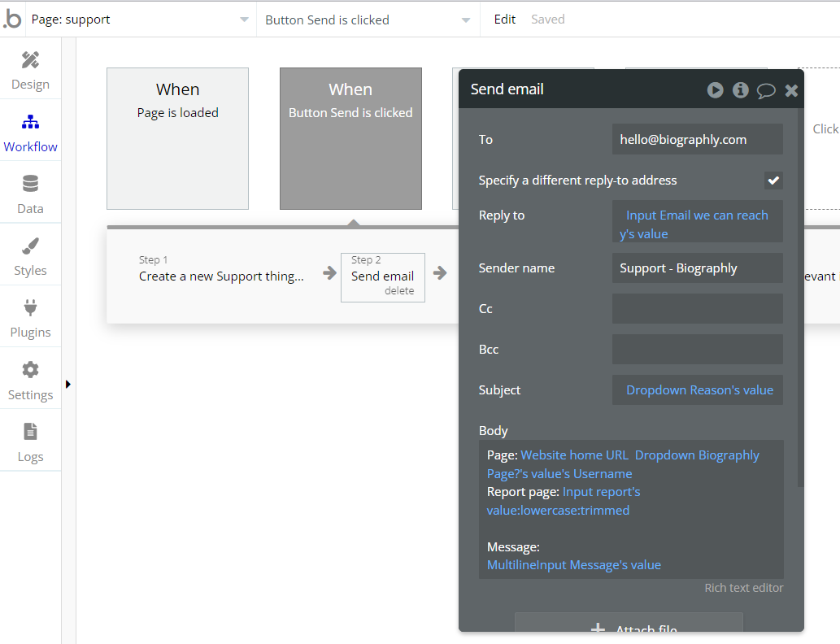
Task: Expand the collapsed side panel arrow
Action: click(68, 384)
